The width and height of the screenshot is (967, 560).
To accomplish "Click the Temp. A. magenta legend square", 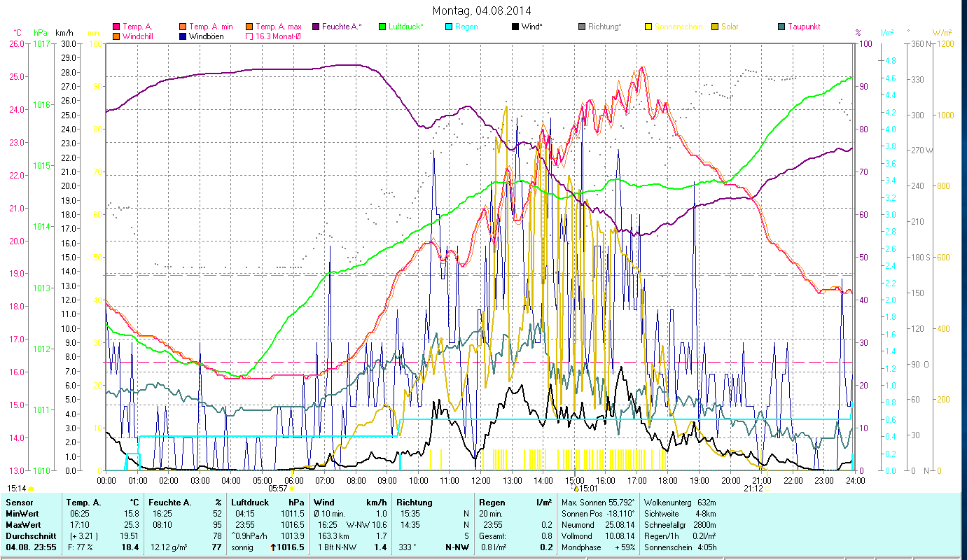I will (116, 27).
